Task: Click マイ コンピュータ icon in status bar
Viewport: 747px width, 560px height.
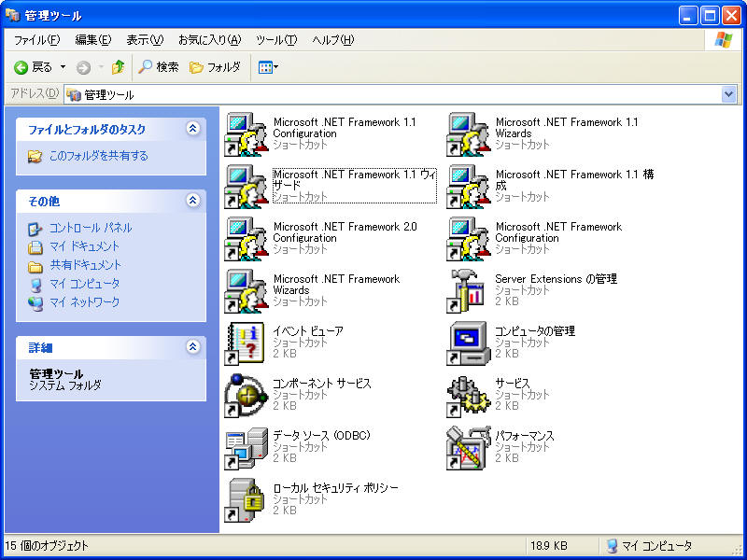Action: tap(613, 546)
